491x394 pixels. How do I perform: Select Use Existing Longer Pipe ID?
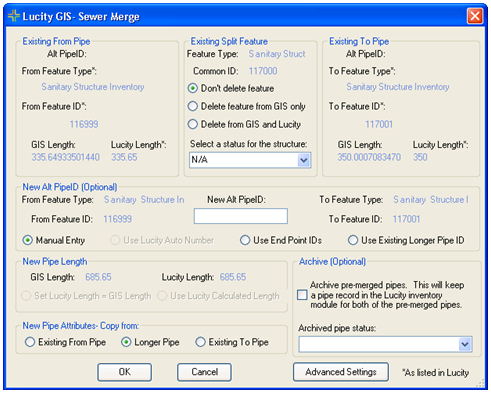(x=406, y=240)
